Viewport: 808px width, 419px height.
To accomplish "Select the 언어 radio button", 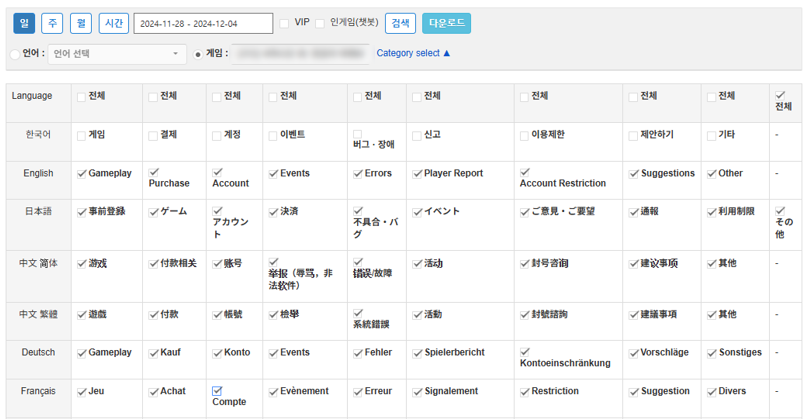I will pos(14,54).
